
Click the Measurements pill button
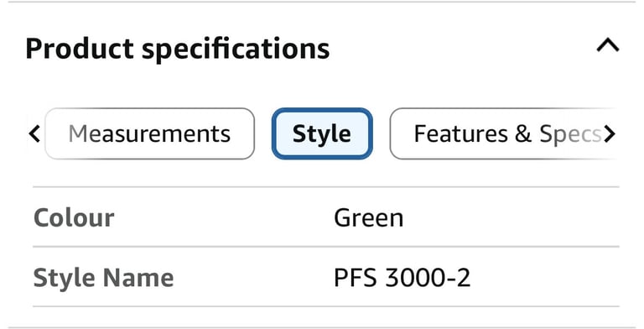(x=149, y=133)
